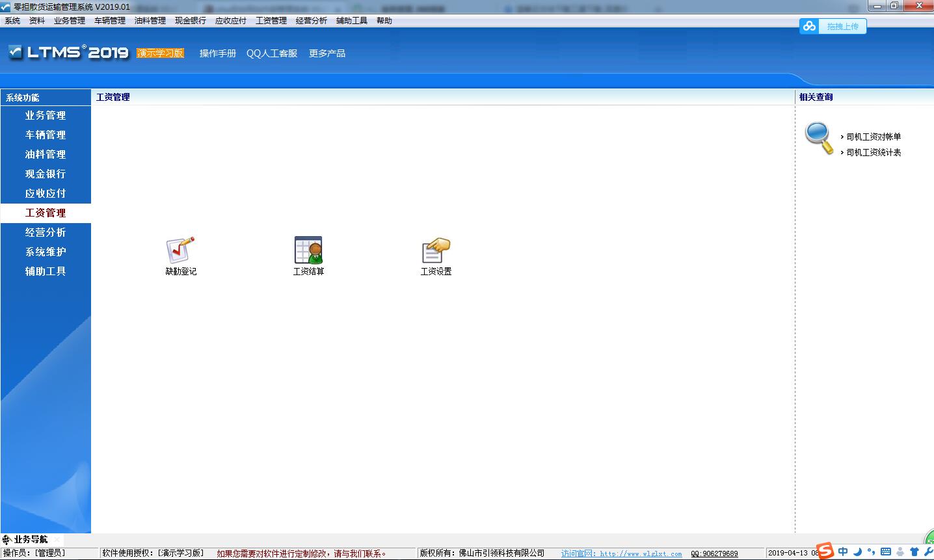This screenshot has height=560, width=934.
Task: Open the 油料管理 menu in the menu bar
Action: pos(150,21)
